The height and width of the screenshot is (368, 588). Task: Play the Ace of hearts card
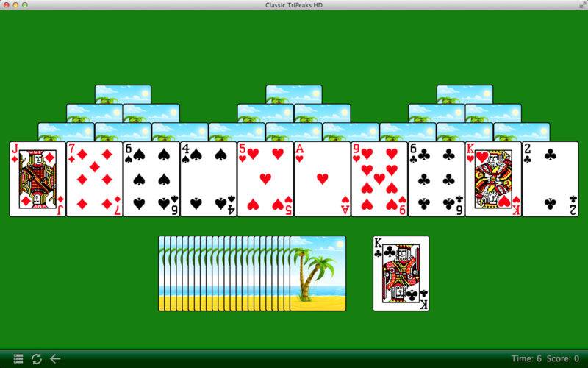(323, 179)
